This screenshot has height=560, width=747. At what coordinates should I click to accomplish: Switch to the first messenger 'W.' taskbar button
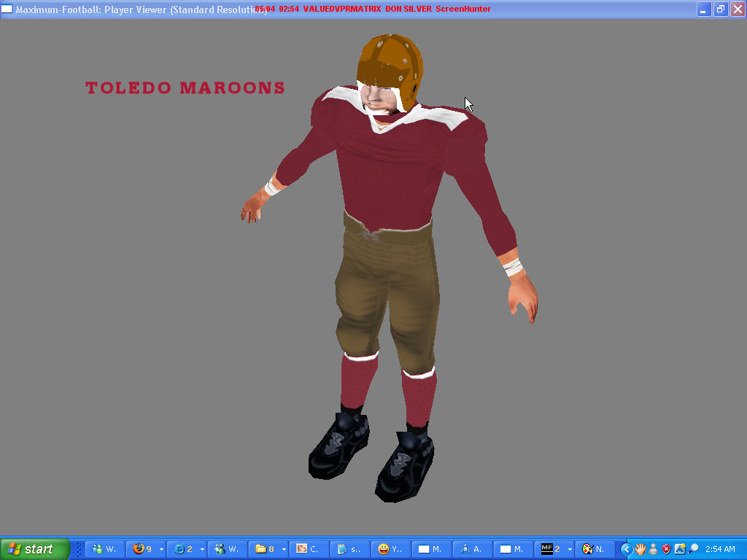click(x=105, y=549)
